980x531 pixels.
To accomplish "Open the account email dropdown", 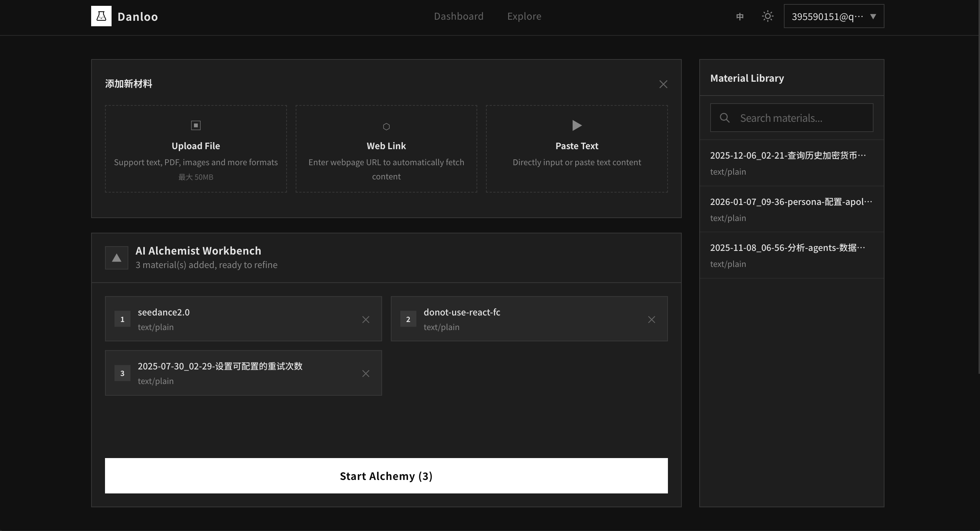I will click(x=833, y=16).
